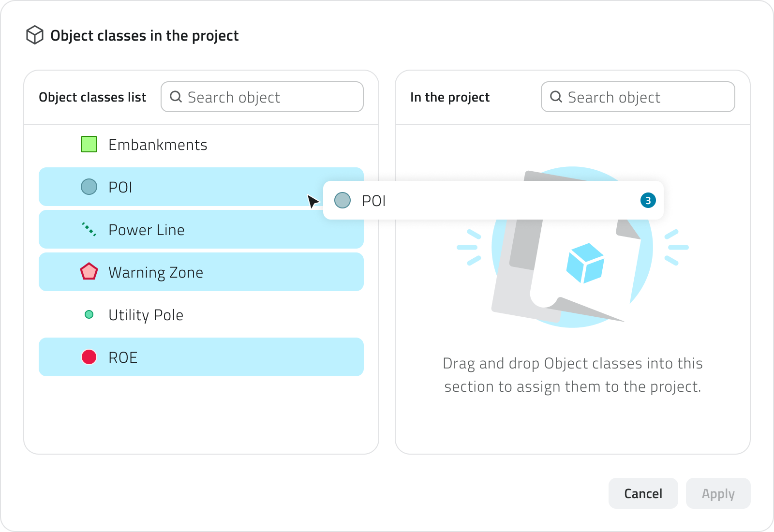
Task: Click the dotted Power Line icon
Action: click(89, 229)
